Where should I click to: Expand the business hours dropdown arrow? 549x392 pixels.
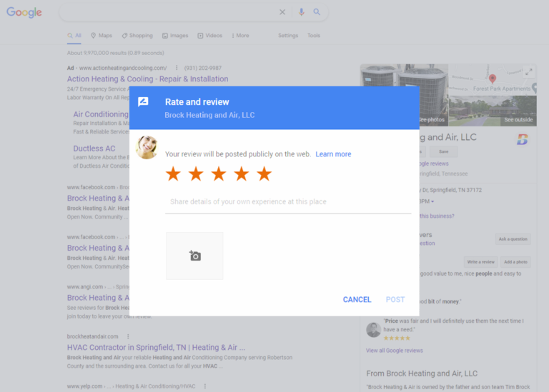(432, 202)
